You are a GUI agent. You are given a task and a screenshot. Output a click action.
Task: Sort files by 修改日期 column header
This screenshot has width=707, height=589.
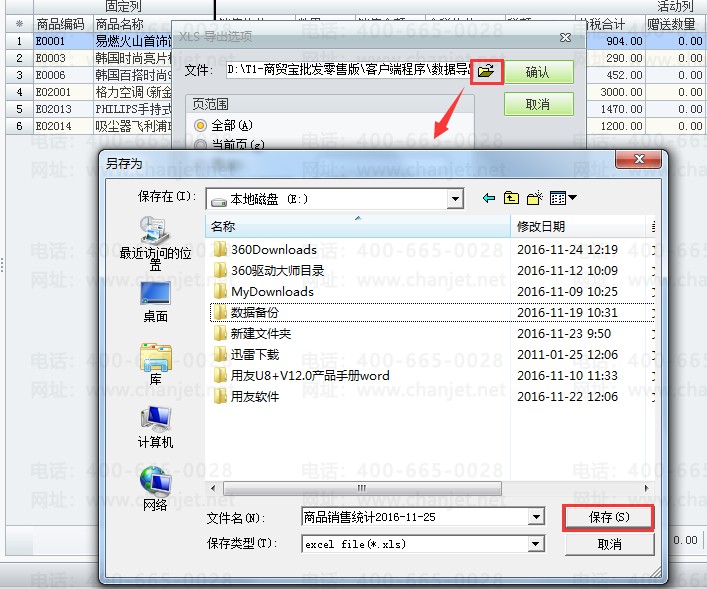point(579,226)
